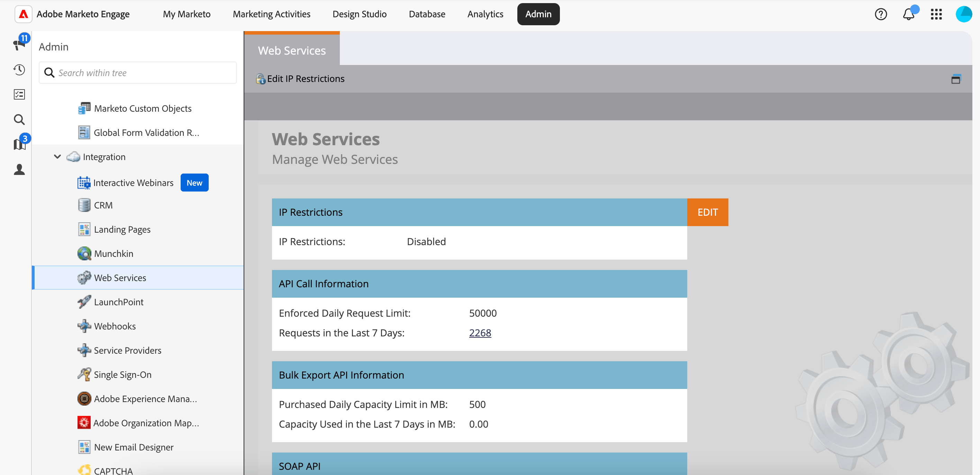Open the user profile avatar
The width and height of the screenshot is (980, 475).
tap(964, 14)
